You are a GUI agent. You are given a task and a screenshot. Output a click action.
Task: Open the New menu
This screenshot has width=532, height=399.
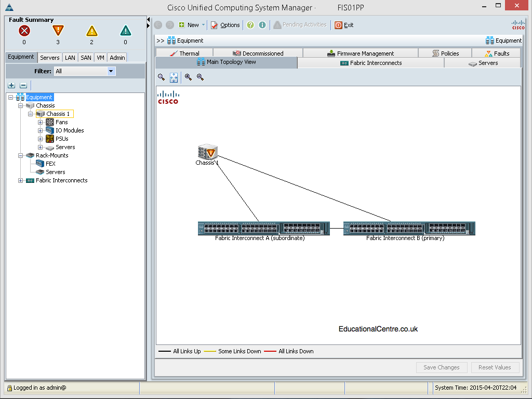pos(189,25)
